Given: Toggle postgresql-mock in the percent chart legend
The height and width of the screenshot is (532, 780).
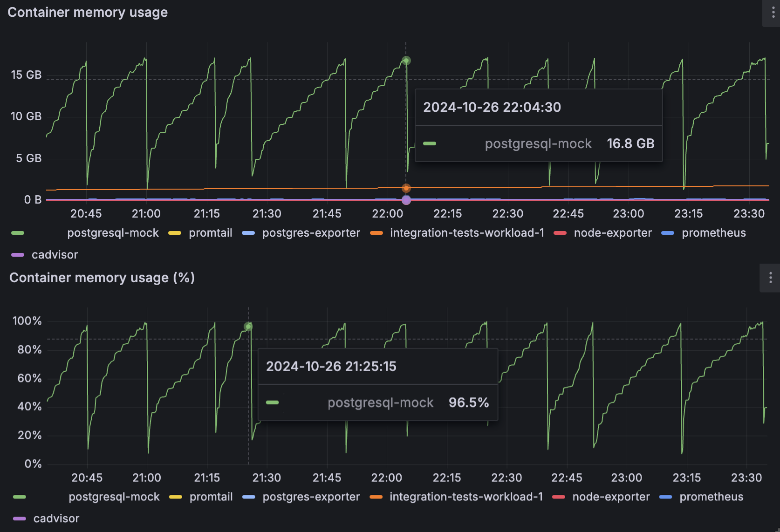Looking at the screenshot, I should pyautogui.click(x=114, y=497).
